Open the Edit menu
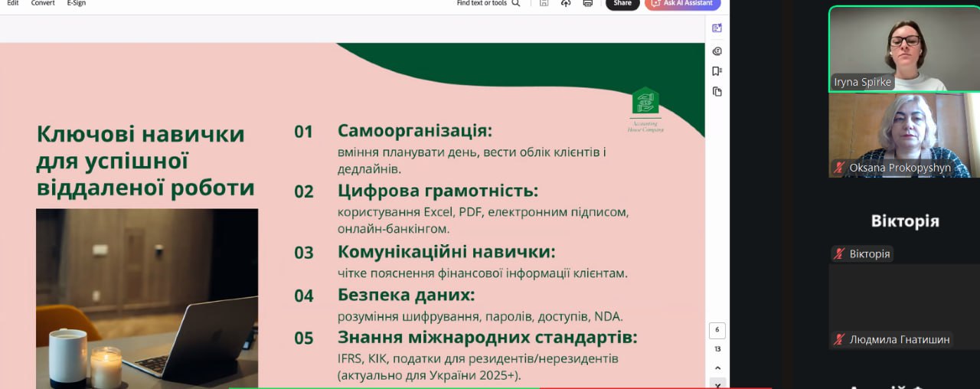The width and height of the screenshot is (980, 389). pyautogui.click(x=13, y=3)
